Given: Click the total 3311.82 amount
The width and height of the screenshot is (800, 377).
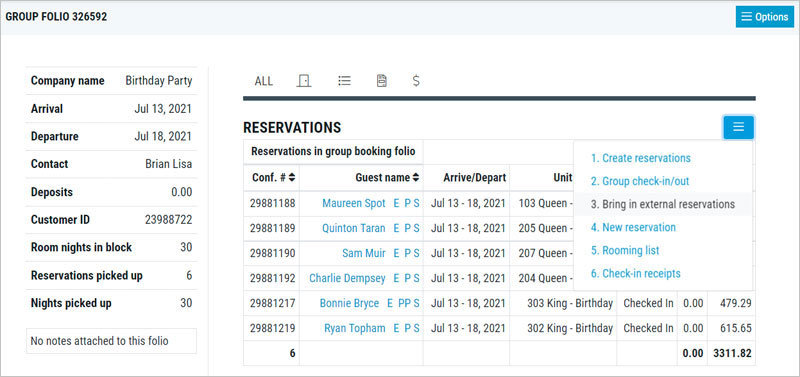Looking at the screenshot, I should (x=732, y=353).
